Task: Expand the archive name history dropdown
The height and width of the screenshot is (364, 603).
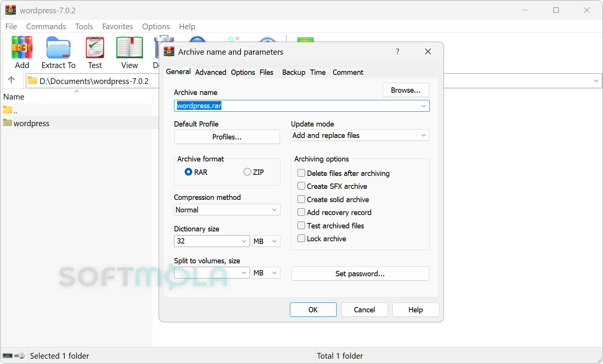Action: pos(424,106)
